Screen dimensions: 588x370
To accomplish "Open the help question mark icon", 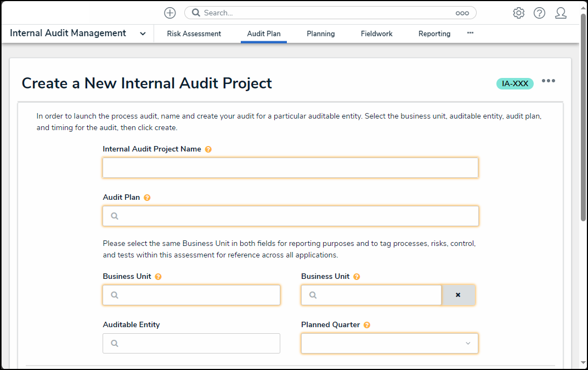I will (x=539, y=13).
